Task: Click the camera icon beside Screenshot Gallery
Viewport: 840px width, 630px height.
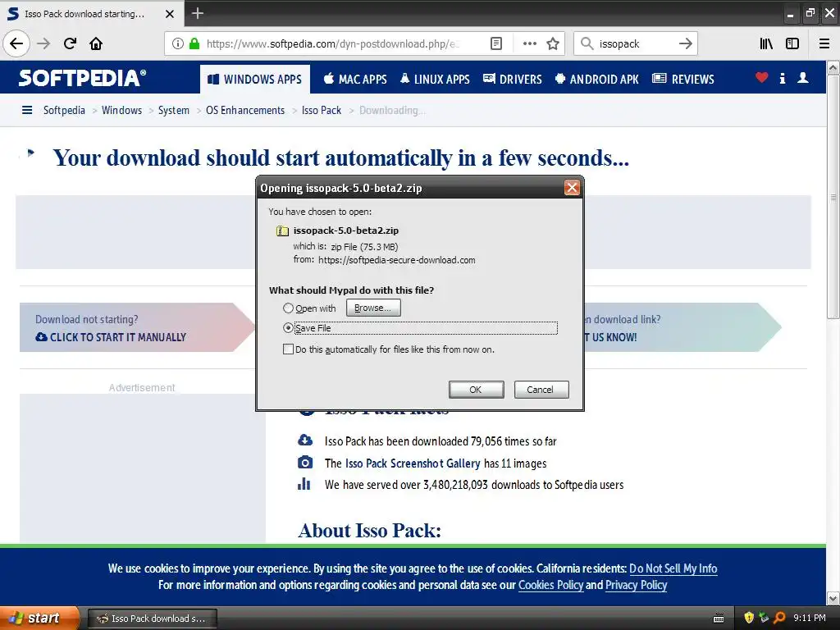Action: 305,463
